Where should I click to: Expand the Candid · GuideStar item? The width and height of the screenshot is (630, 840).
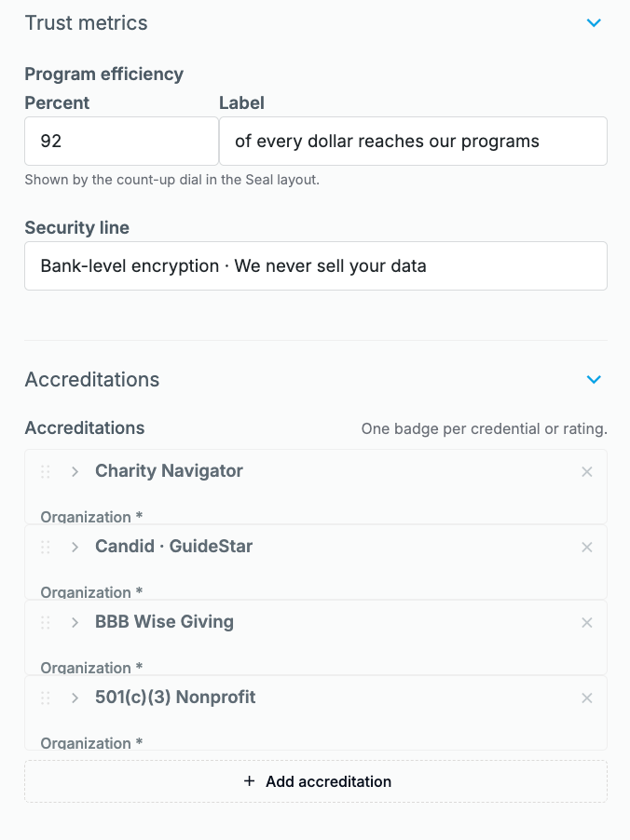[75, 547]
